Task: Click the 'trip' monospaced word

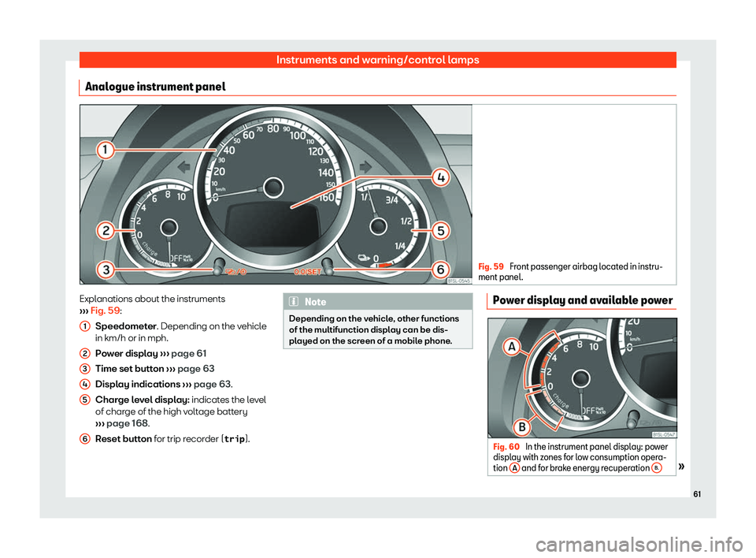Action: click(235, 439)
